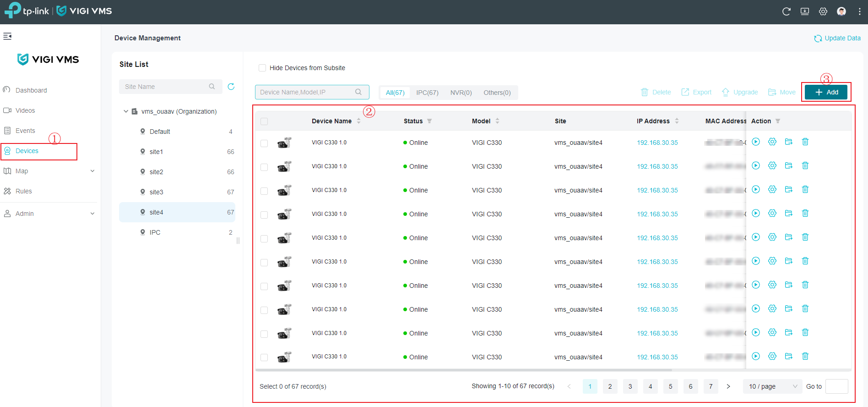
Task: Switch to the NVR(0) tab
Action: [461, 93]
